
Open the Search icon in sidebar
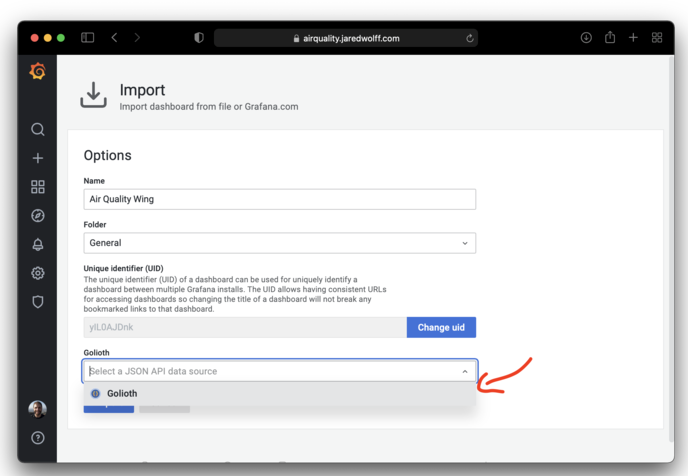pyautogui.click(x=38, y=129)
